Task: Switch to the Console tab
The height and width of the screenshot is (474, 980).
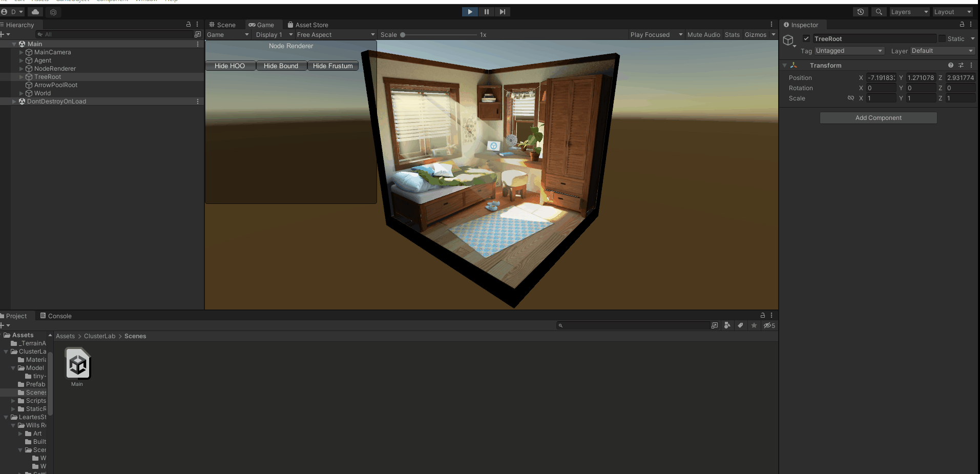Action: (56, 316)
